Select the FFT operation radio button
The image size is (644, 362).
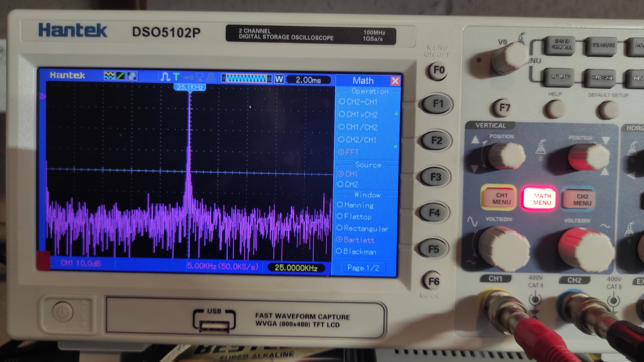pos(348,152)
